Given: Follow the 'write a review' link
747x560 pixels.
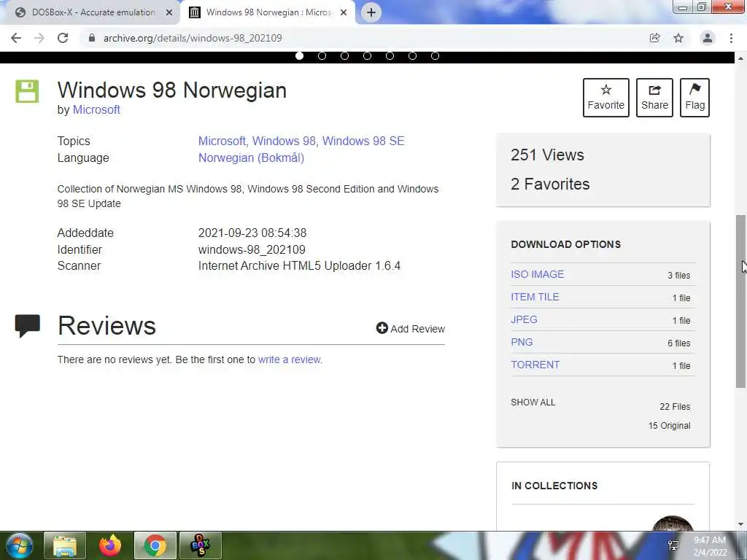Looking at the screenshot, I should 290,359.
